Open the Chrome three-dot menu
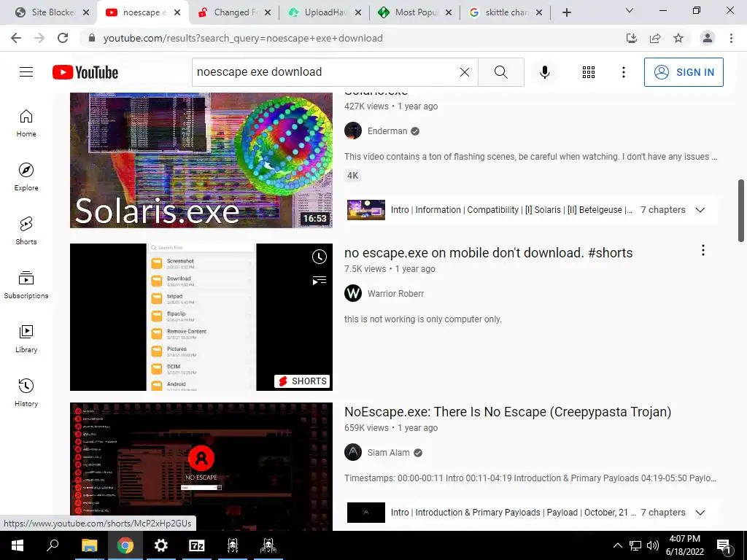 731,38
